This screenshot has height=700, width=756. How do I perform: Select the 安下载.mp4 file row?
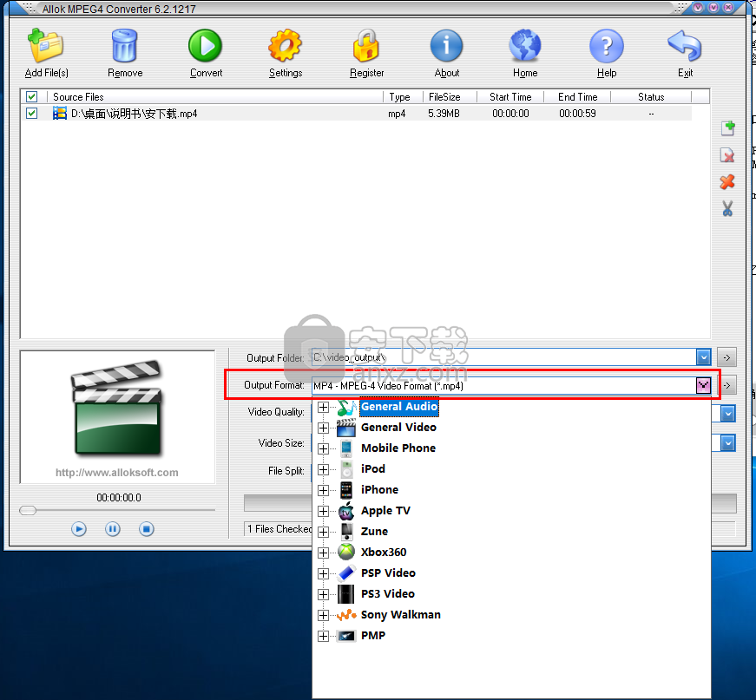coord(356,114)
